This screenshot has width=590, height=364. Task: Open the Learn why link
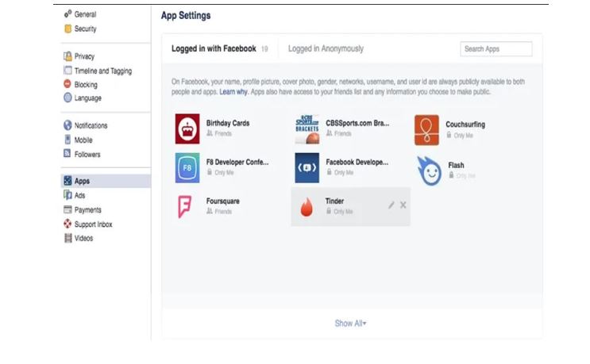pos(233,92)
